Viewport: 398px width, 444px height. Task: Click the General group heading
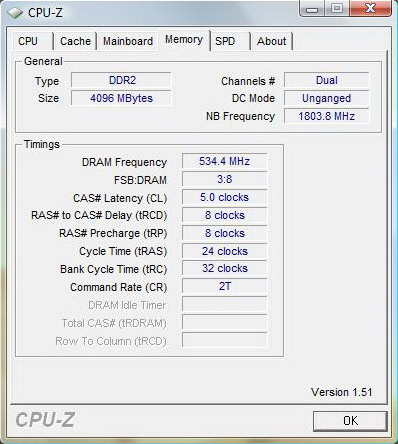click(43, 61)
